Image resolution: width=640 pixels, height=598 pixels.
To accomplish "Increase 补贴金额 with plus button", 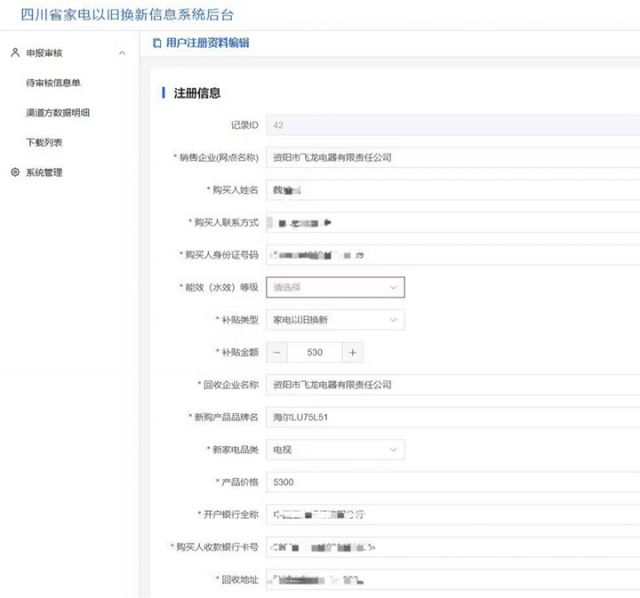I will click(352, 353).
